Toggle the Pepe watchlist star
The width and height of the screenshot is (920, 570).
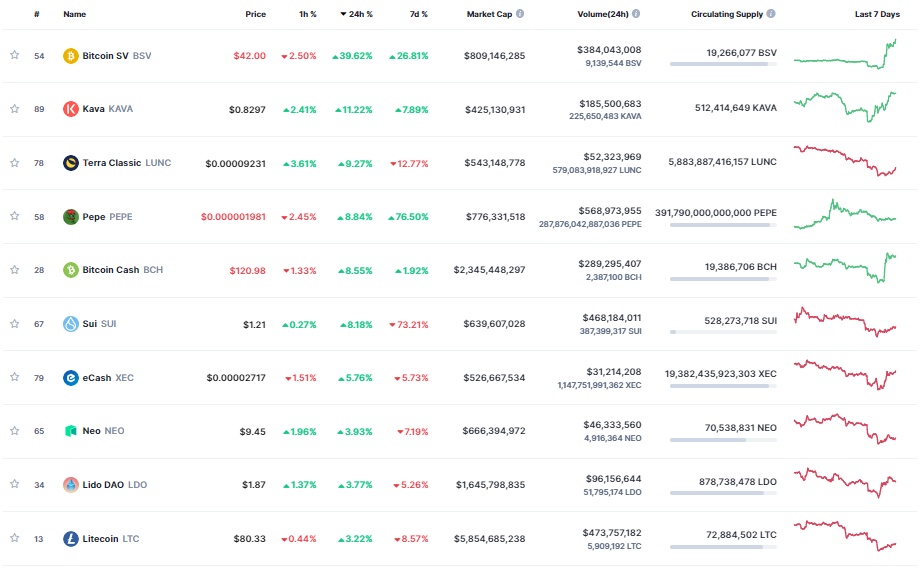(15, 216)
